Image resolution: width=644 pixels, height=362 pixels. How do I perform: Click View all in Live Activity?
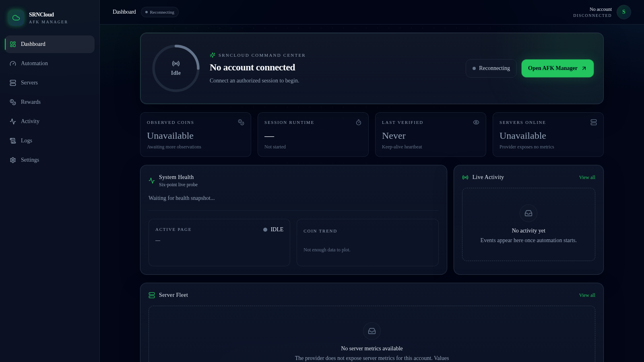(587, 177)
